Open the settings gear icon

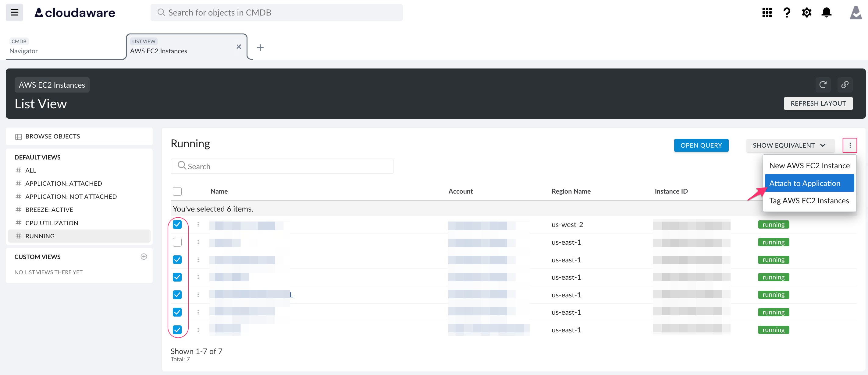tap(807, 12)
